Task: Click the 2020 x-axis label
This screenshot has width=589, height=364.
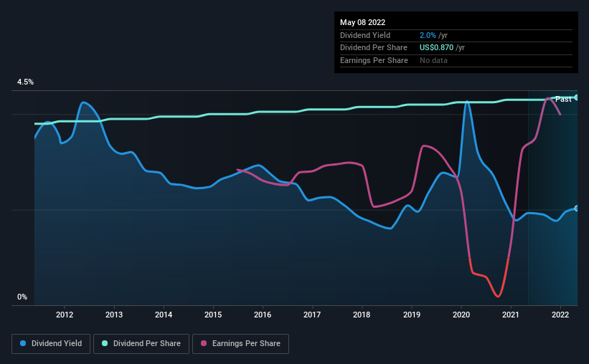Action: pos(461,315)
